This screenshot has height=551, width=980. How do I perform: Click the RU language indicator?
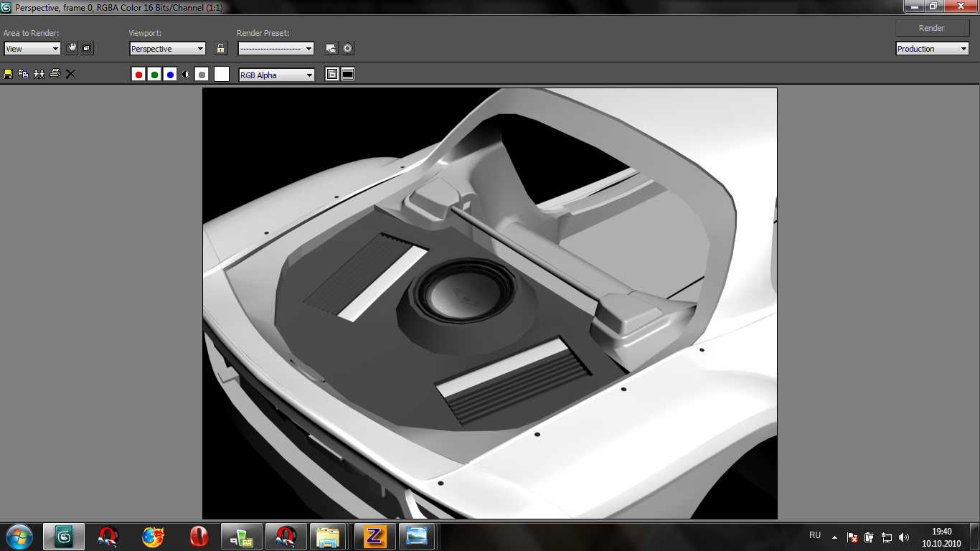click(815, 535)
